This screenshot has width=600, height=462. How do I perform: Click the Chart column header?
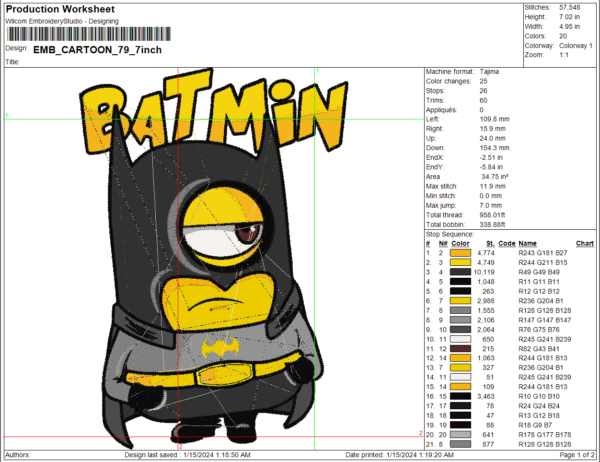point(585,243)
